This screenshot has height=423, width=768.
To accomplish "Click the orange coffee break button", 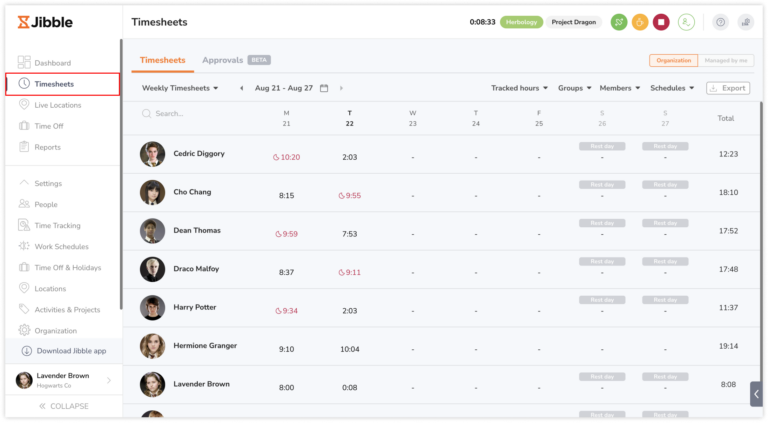I will (640, 22).
